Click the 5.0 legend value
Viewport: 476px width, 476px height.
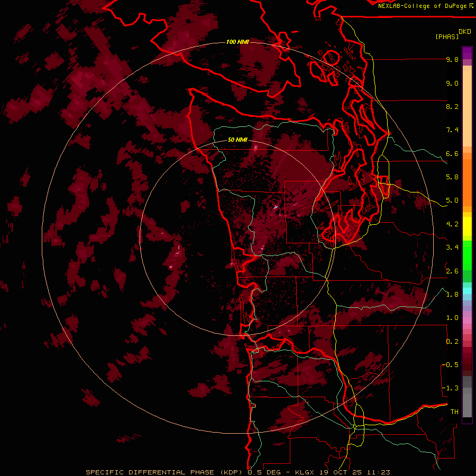[452, 200]
